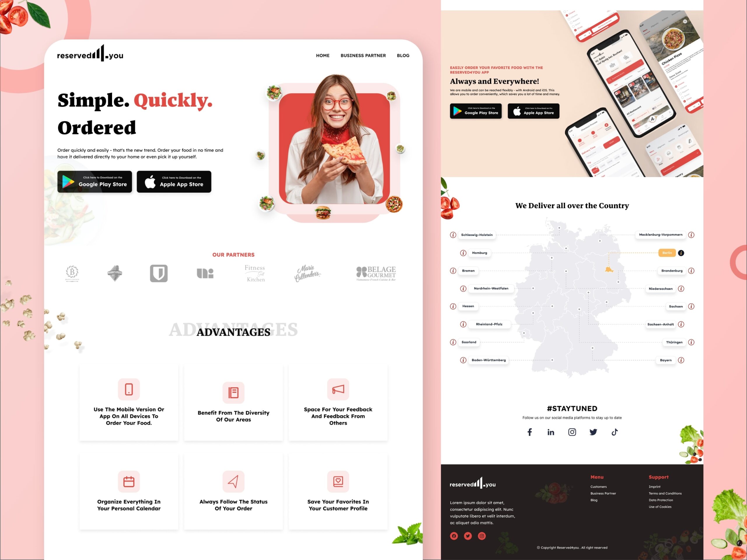
Task: Click the feedback megaphone icon
Action: [x=339, y=389]
